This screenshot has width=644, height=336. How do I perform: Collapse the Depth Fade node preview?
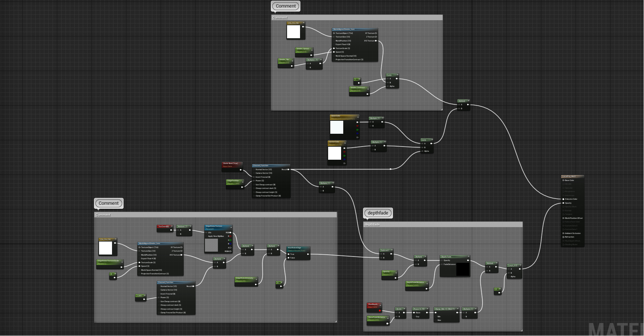click(x=468, y=257)
